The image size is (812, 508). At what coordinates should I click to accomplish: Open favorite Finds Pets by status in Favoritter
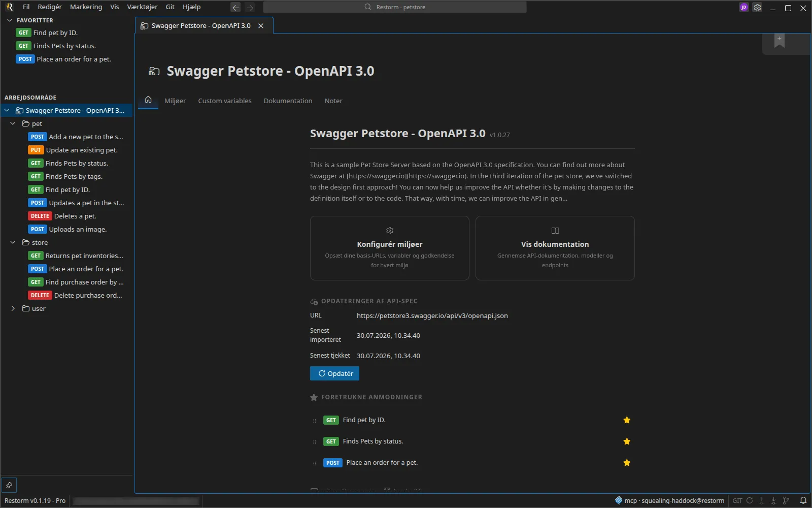tap(56, 46)
